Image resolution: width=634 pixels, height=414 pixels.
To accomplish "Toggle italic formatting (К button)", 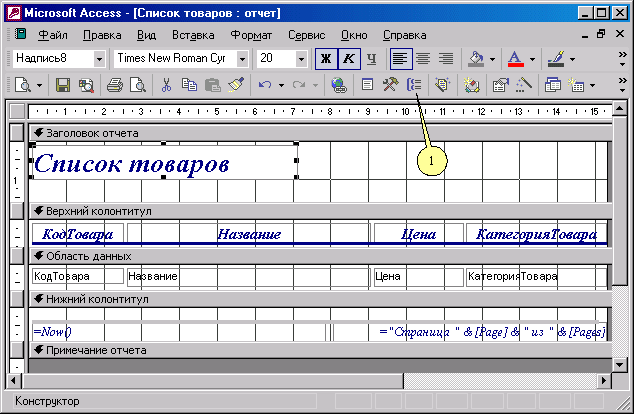I will pos(348,59).
